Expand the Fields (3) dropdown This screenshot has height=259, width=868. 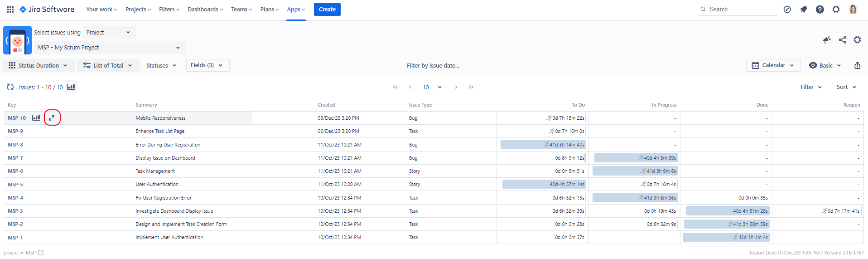click(x=207, y=65)
